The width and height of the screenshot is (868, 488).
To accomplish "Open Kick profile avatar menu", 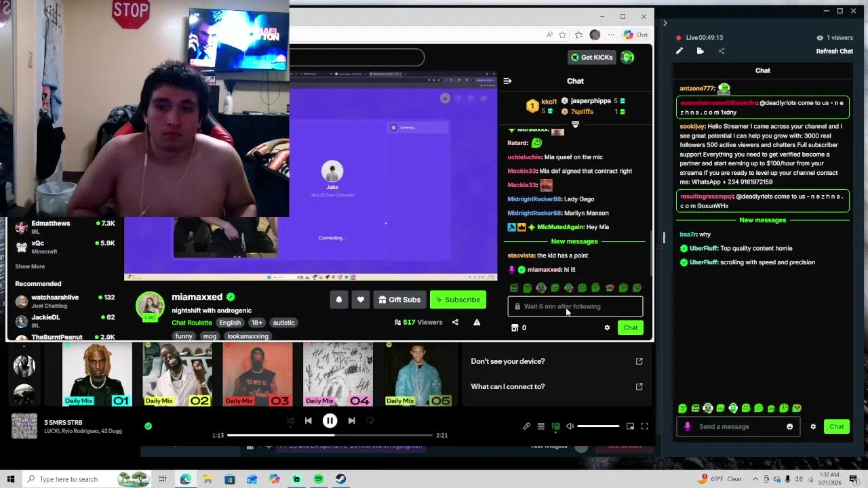I will [x=627, y=58].
